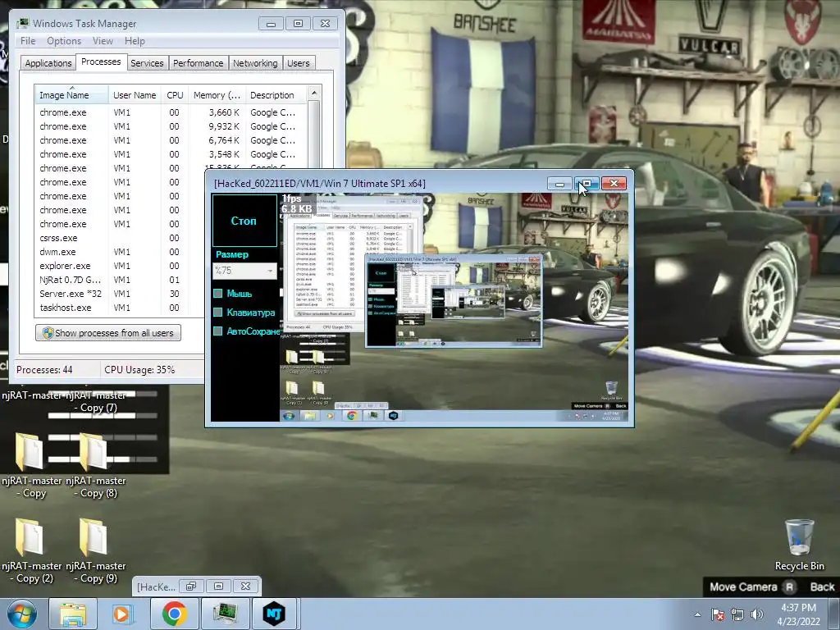Image resolution: width=840 pixels, height=630 pixels.
Task: Open the Help menu in Task Manager
Action: tap(135, 41)
